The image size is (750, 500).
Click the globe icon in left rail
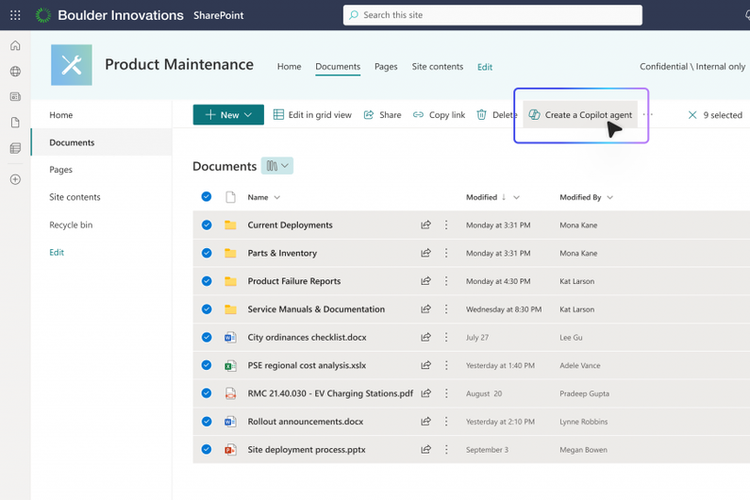coord(15,71)
